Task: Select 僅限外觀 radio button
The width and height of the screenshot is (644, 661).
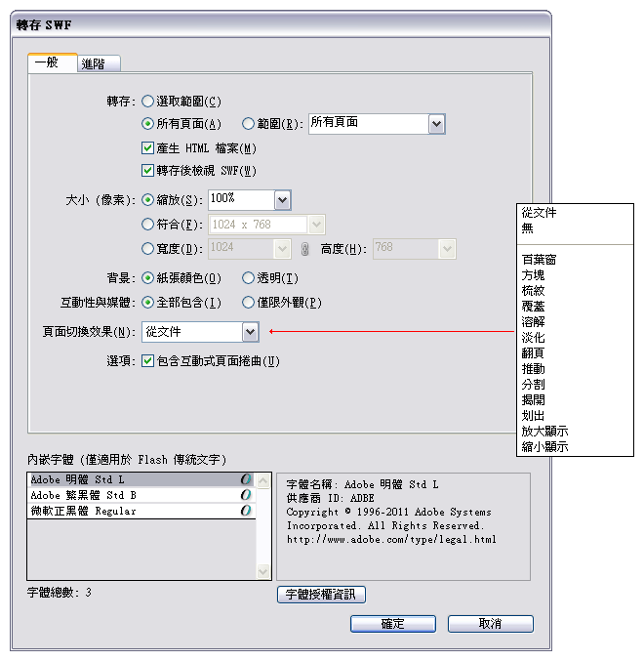Action: [x=248, y=303]
